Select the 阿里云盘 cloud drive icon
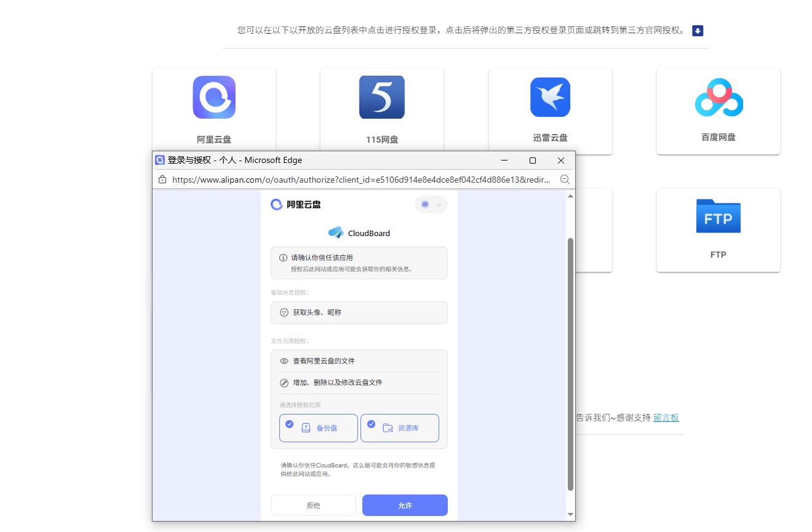 point(214,97)
